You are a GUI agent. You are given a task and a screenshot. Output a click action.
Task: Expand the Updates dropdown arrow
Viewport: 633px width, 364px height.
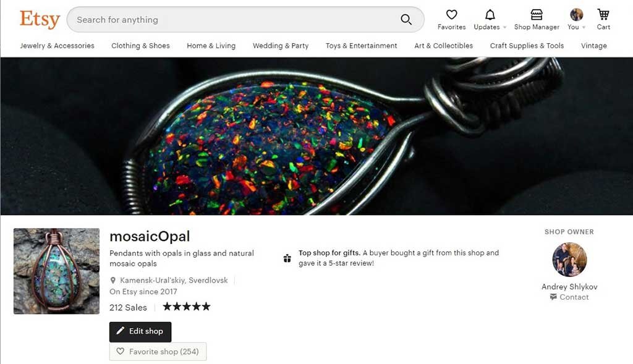(504, 27)
